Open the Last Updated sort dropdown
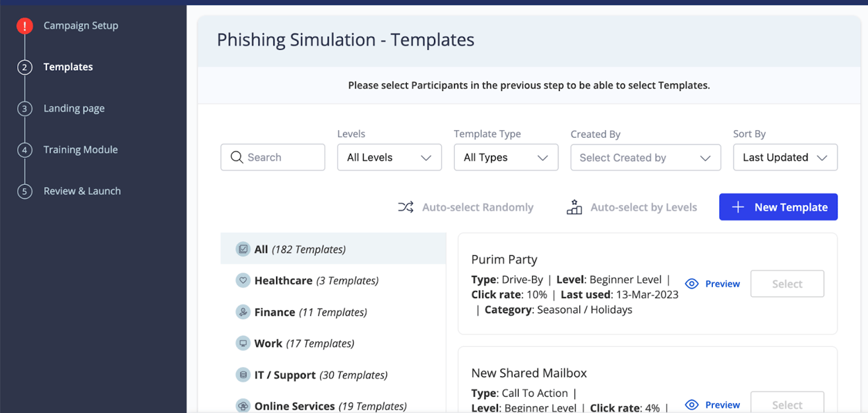868x413 pixels. click(785, 158)
